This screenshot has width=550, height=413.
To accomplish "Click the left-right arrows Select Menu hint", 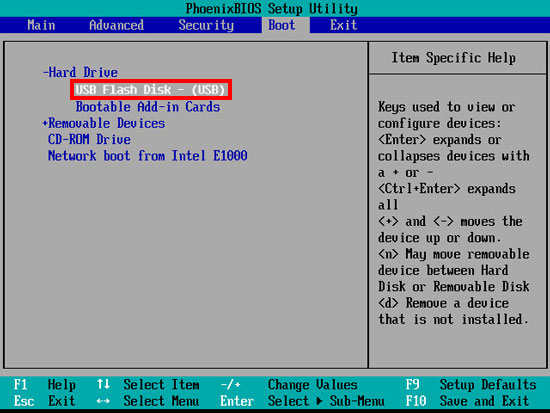I will click(x=148, y=401).
